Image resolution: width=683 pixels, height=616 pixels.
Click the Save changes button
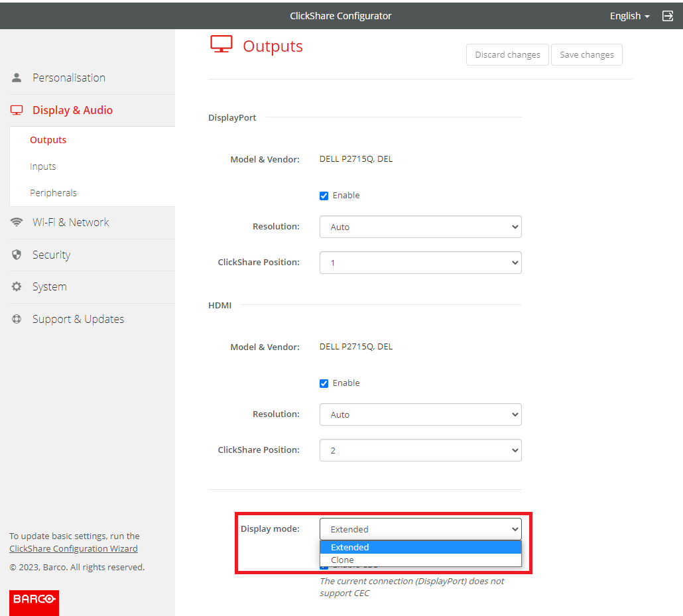pos(587,54)
